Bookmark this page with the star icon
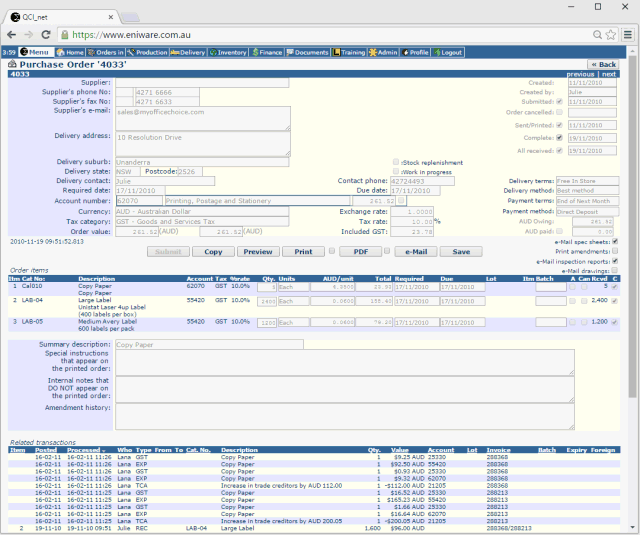The height and width of the screenshot is (535, 640). 611,35
